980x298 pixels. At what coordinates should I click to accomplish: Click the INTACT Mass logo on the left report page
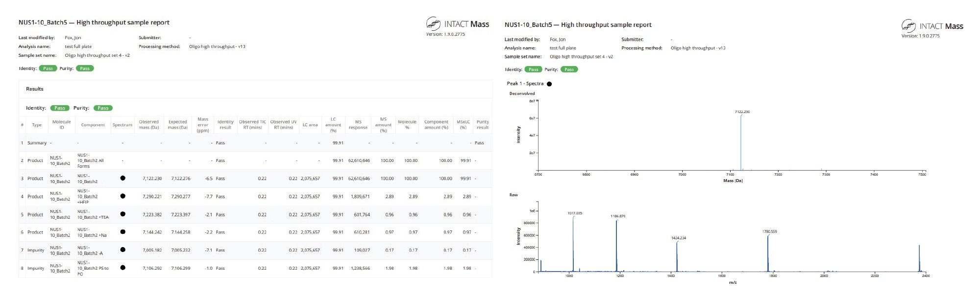pyautogui.click(x=457, y=24)
